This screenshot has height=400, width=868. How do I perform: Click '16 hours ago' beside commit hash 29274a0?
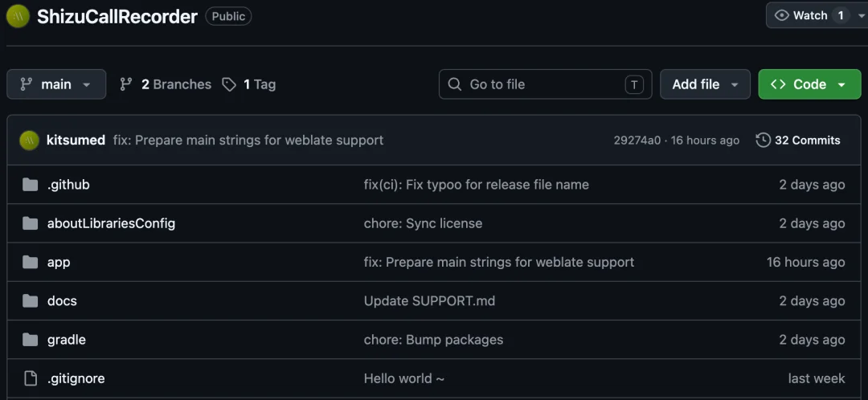pyautogui.click(x=705, y=141)
